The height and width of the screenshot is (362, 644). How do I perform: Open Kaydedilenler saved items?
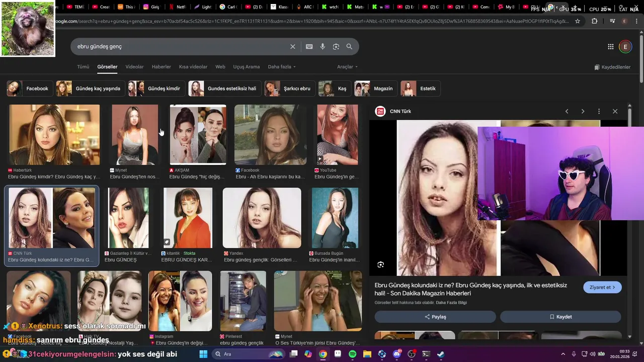612,67
